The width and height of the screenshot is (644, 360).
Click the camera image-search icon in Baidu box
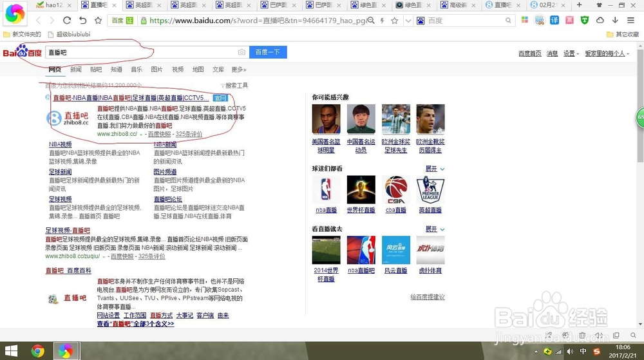pos(241,52)
